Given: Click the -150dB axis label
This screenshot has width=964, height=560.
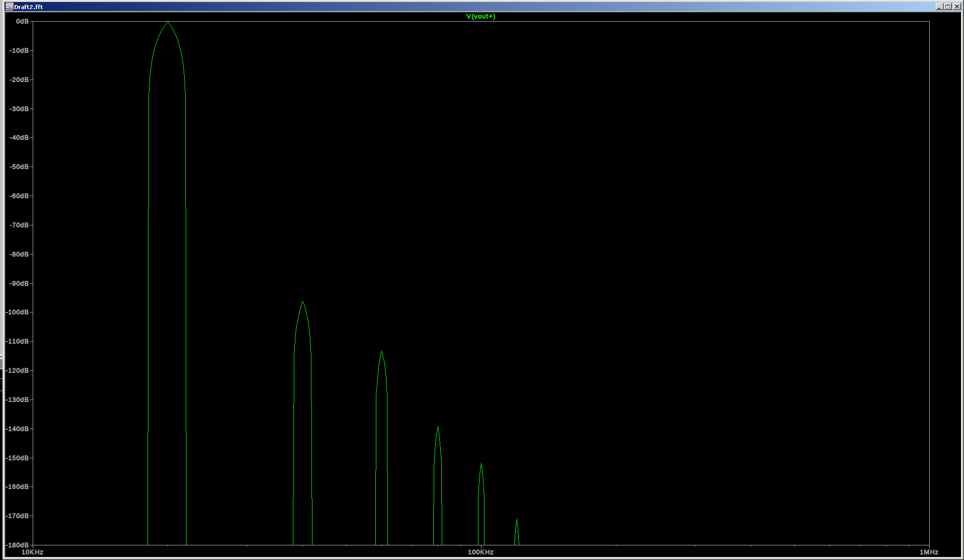Looking at the screenshot, I should (x=18, y=458).
